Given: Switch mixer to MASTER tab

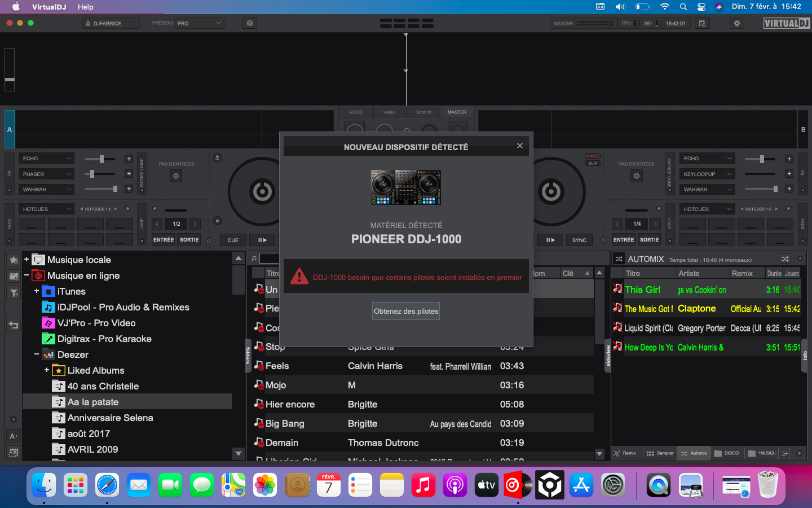Looking at the screenshot, I should (x=457, y=112).
